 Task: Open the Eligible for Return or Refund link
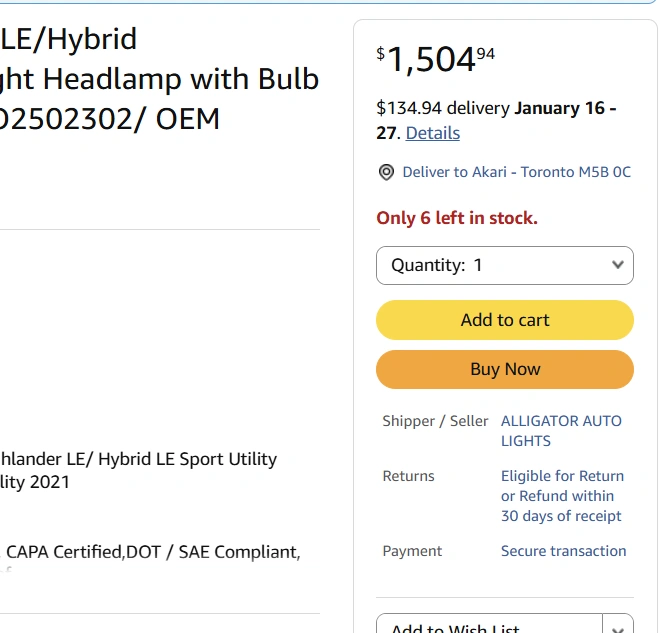(562, 496)
